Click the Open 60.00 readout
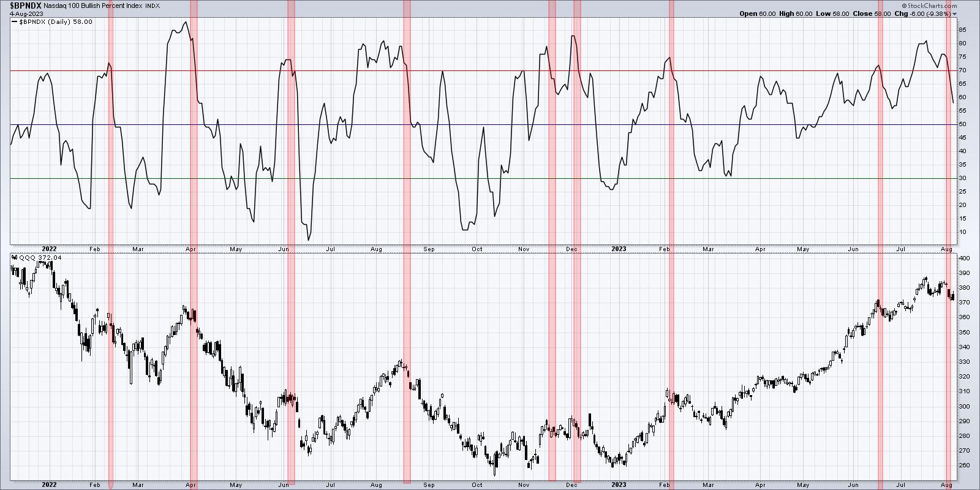 point(758,13)
